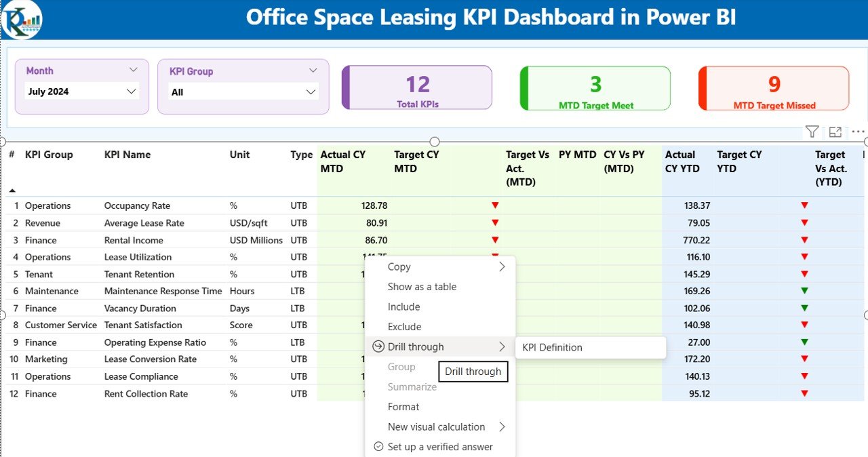Collapse the KPI Group slicer header chevron

click(313, 71)
